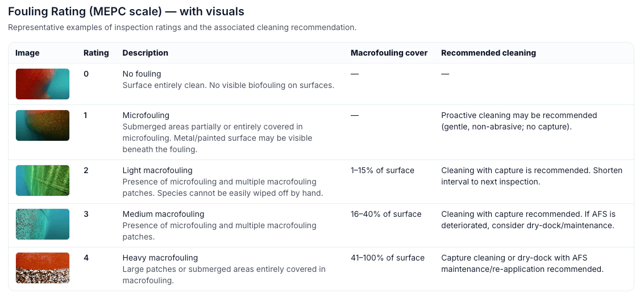
Task: View the rating 3 medium macrofouling thumbnail
Action: pyautogui.click(x=43, y=224)
